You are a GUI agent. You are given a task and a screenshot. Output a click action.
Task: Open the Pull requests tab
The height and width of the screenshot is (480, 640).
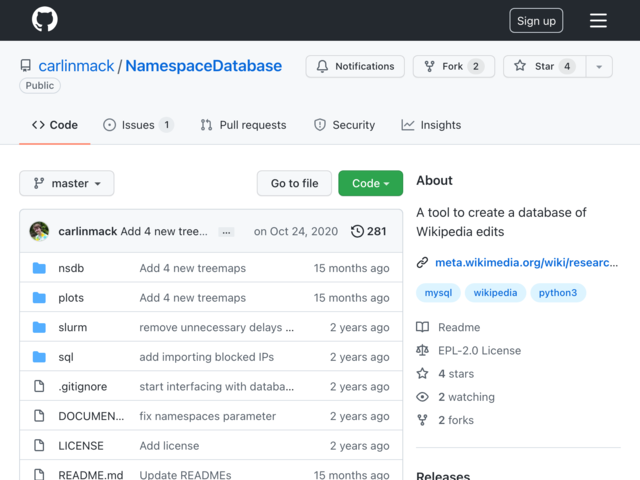(243, 125)
